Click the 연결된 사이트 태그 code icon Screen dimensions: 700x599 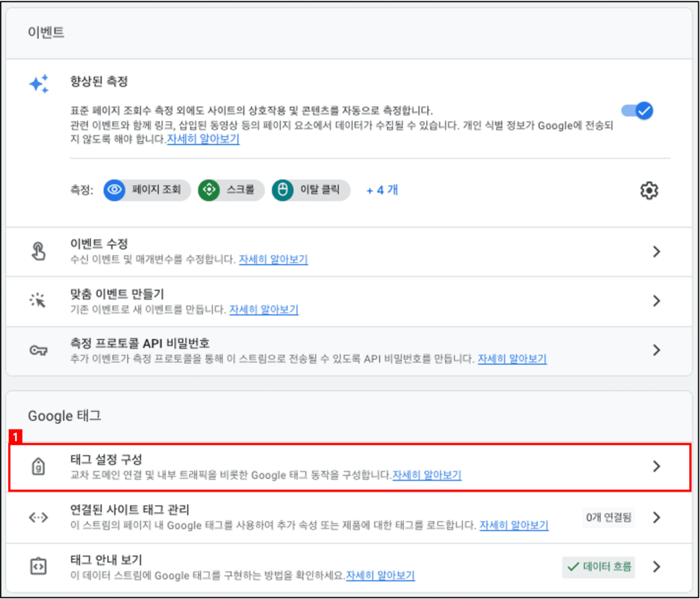[x=38, y=517]
